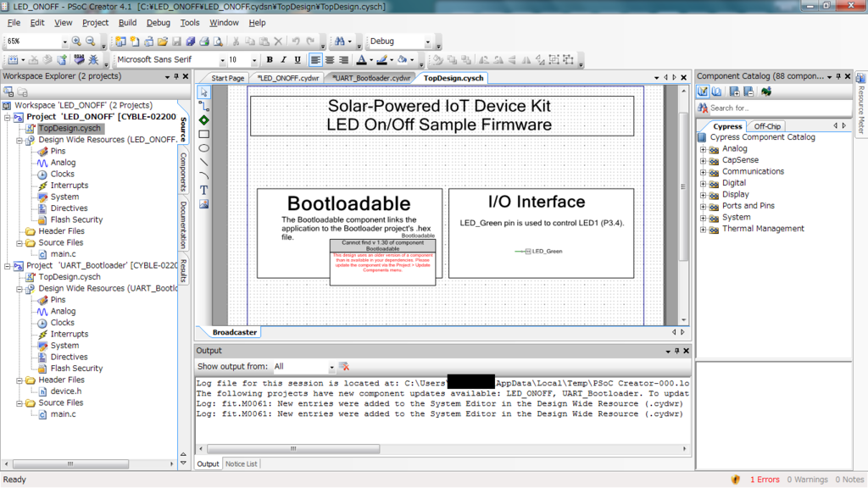Screen dimensions: 868x488
Task: Collapse all in Component Catalog toolbar
Action: (748, 91)
